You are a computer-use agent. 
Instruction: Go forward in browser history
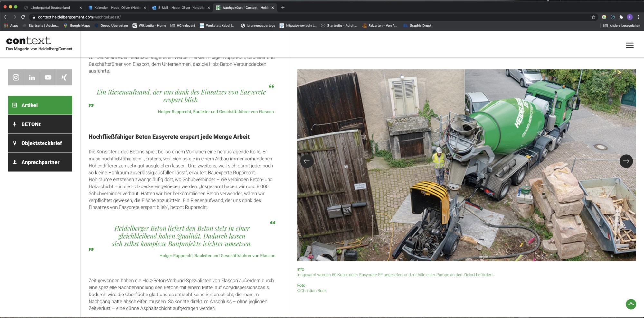[x=14, y=17]
